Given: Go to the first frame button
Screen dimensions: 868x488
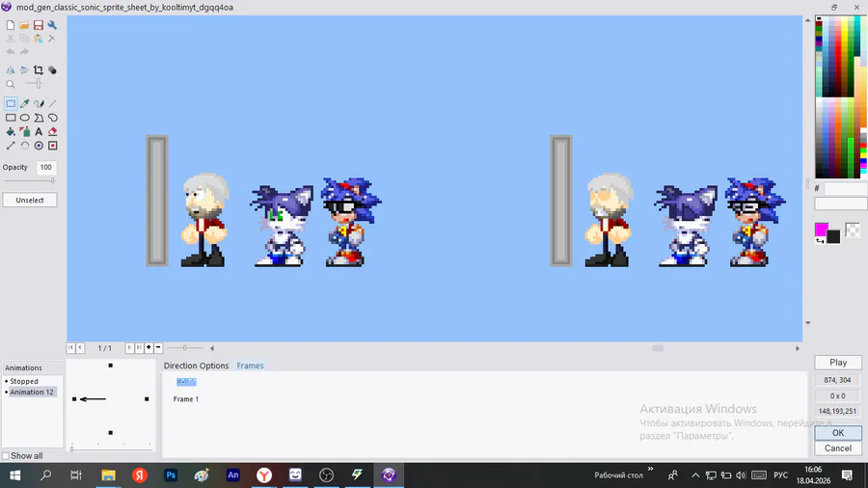Looking at the screenshot, I should 70,347.
